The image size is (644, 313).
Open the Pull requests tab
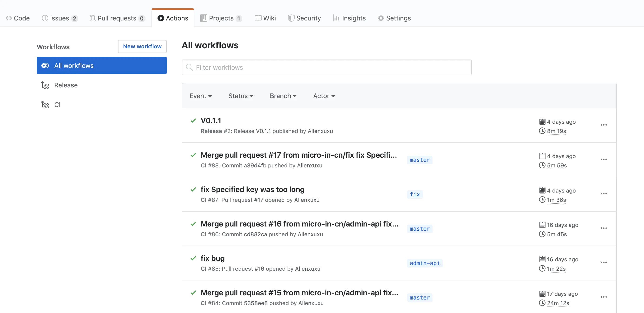(x=117, y=18)
